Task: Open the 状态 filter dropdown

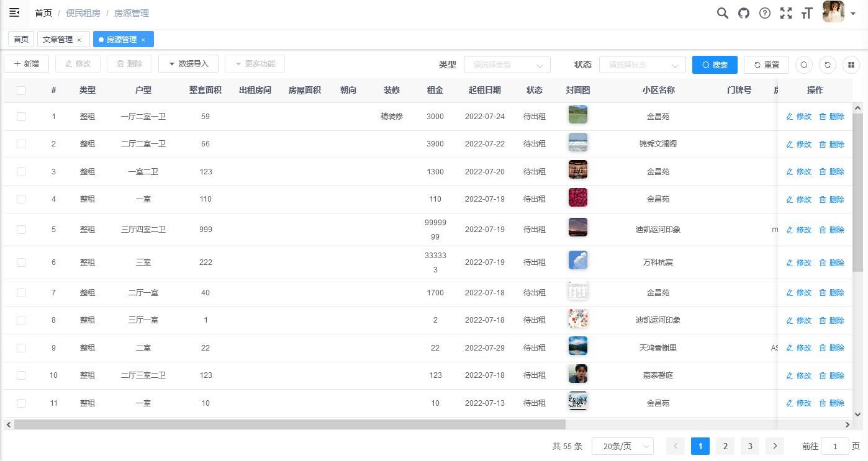Action: [x=643, y=65]
